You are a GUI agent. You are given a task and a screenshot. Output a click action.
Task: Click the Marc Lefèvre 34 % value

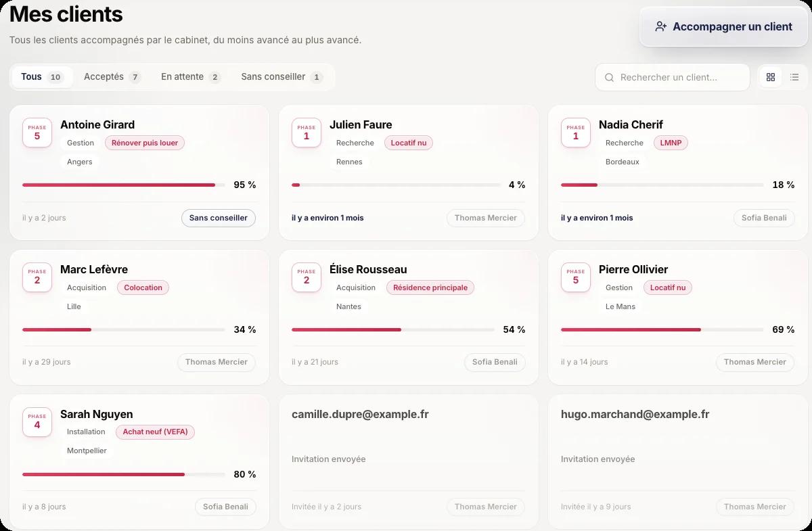click(x=245, y=329)
